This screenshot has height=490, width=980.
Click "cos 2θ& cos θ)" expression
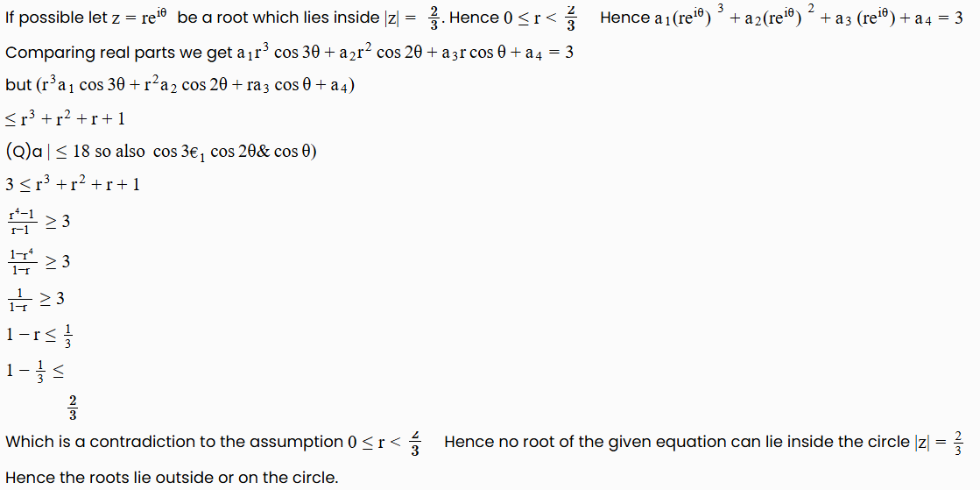[263, 152]
